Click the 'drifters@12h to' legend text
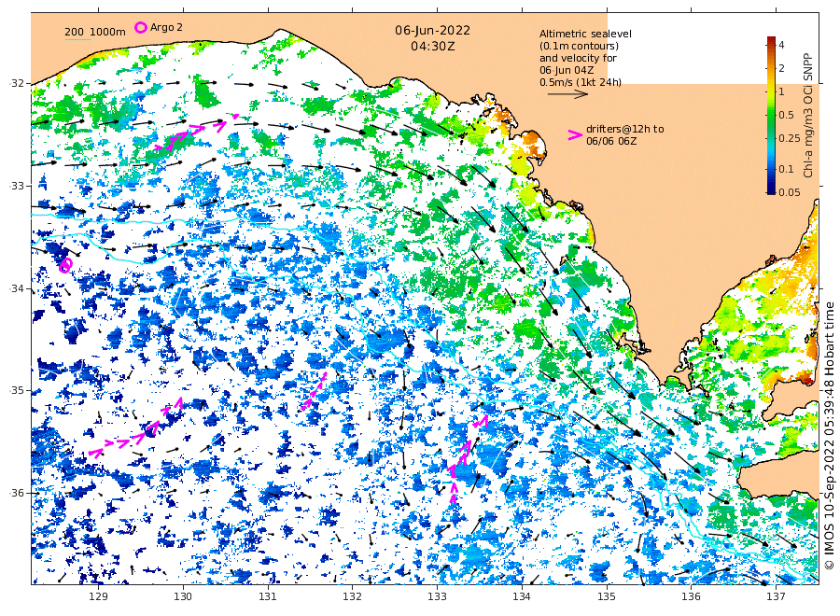The height and width of the screenshot is (616, 840). pyautogui.click(x=624, y=129)
